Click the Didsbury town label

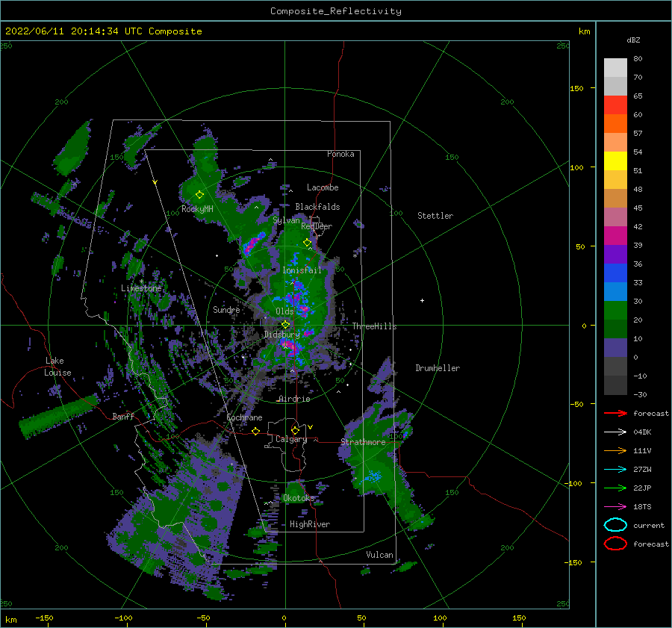click(282, 335)
